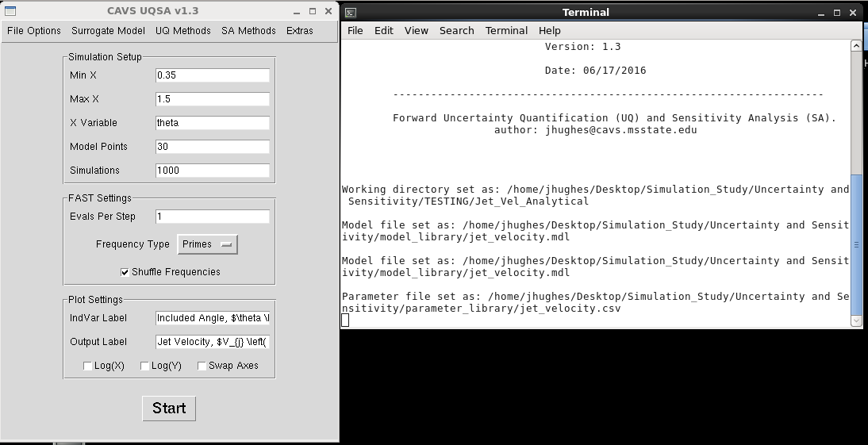Open the Frequency Type Primes dropdown
868x445 pixels.
pos(207,244)
